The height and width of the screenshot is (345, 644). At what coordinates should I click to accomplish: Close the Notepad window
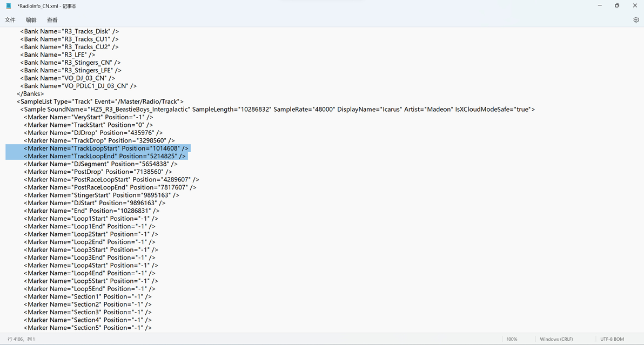[635, 6]
